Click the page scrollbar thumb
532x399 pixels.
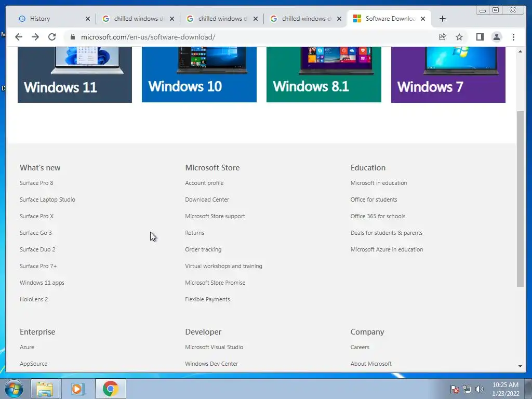click(520, 199)
